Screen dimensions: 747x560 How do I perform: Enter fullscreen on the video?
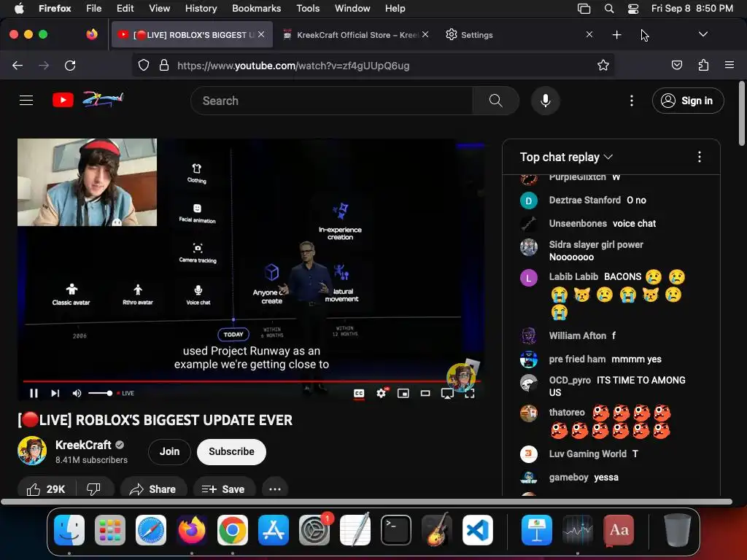[x=470, y=393]
